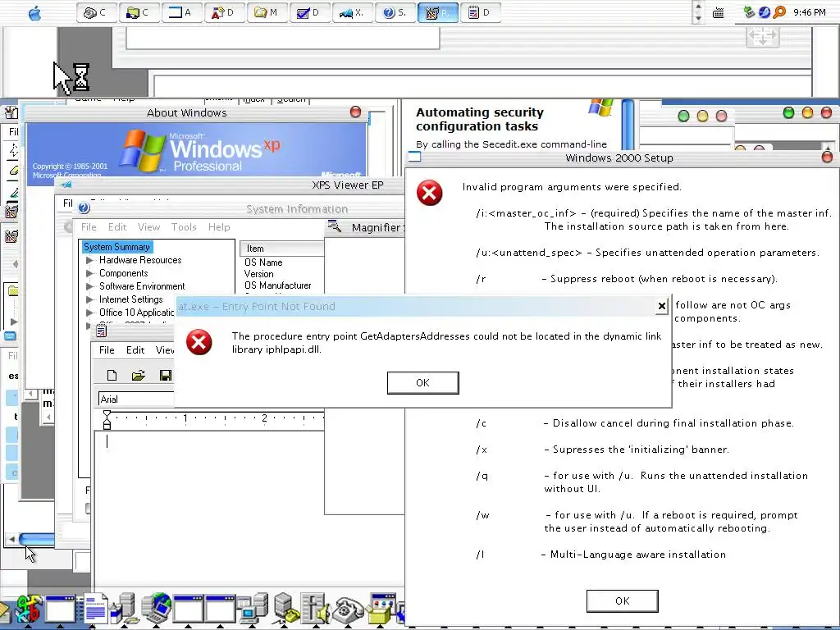Image resolution: width=840 pixels, height=630 pixels.
Task: Open the network computers dock icon
Action: point(253,609)
